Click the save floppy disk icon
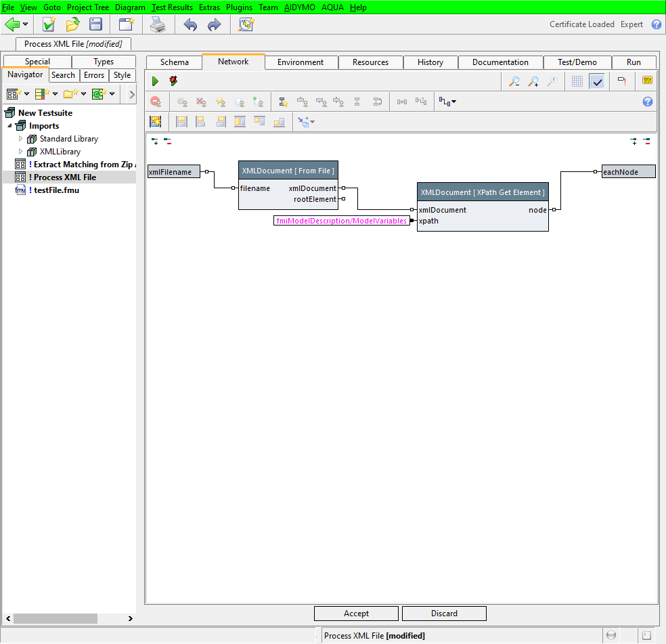This screenshot has height=644, width=666. [x=96, y=25]
